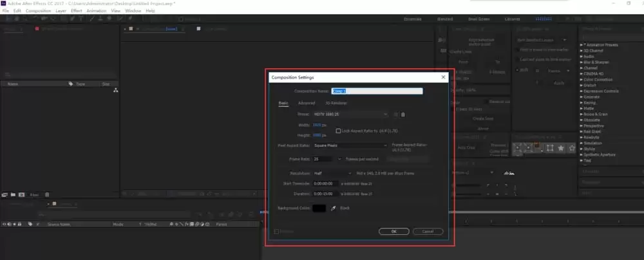Enable Lock Aspect Ratio checkbox

(339, 131)
